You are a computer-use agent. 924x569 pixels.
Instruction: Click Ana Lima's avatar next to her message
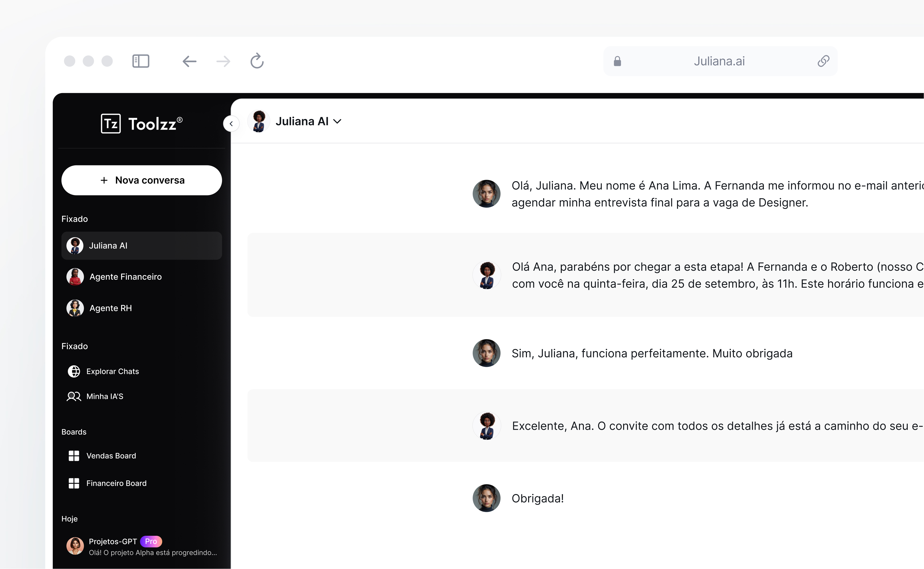(x=486, y=193)
